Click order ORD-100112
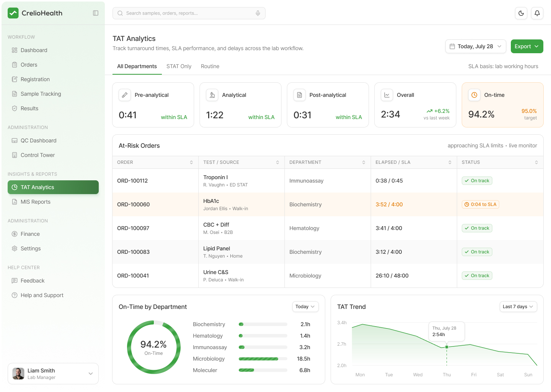This screenshot has width=551, height=392. [x=132, y=181]
